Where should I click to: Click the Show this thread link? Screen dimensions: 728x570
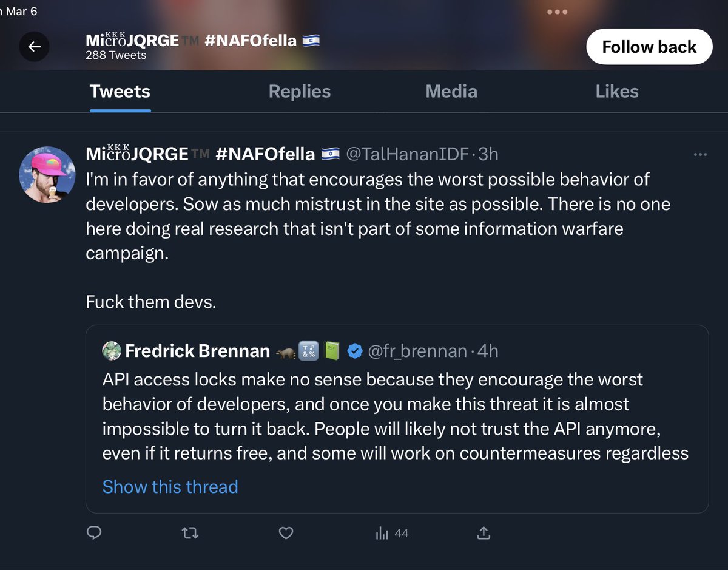pos(170,487)
